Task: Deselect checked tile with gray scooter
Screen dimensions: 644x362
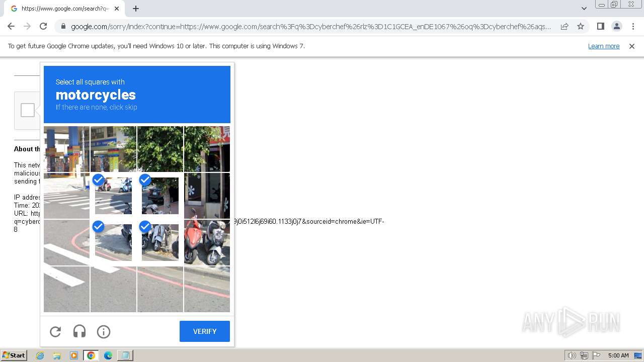Action: click(160, 242)
